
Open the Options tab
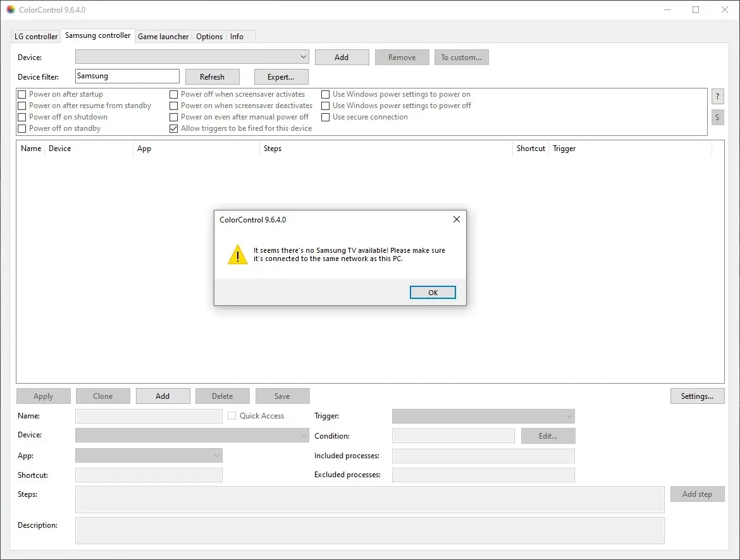coord(209,36)
